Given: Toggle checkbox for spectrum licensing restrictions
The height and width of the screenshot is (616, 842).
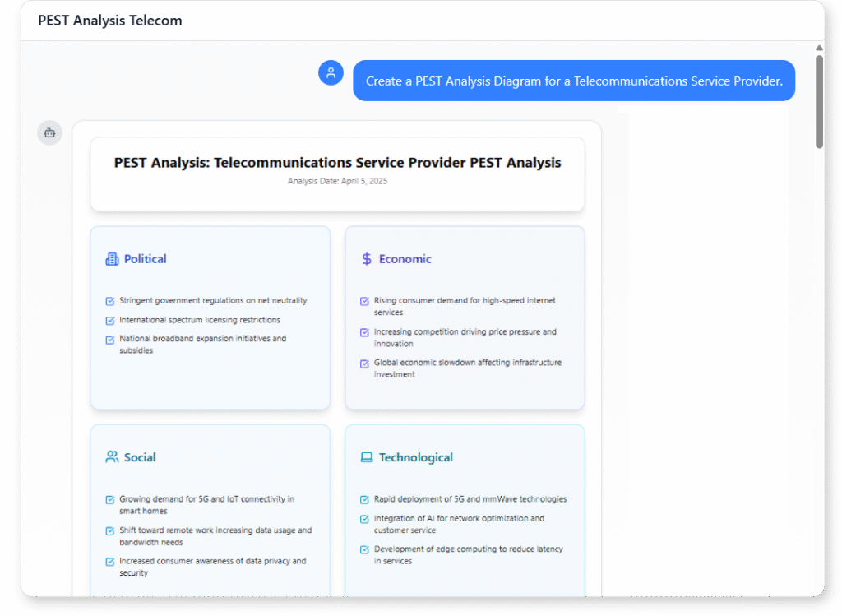Looking at the screenshot, I should (x=110, y=320).
